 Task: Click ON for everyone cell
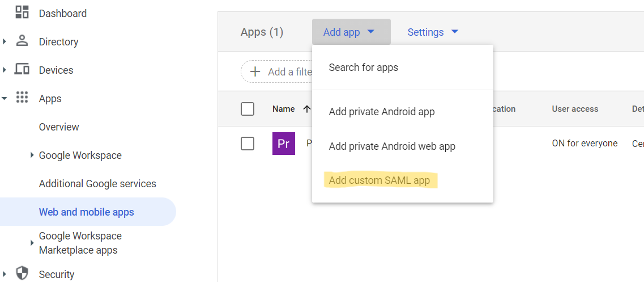point(585,143)
